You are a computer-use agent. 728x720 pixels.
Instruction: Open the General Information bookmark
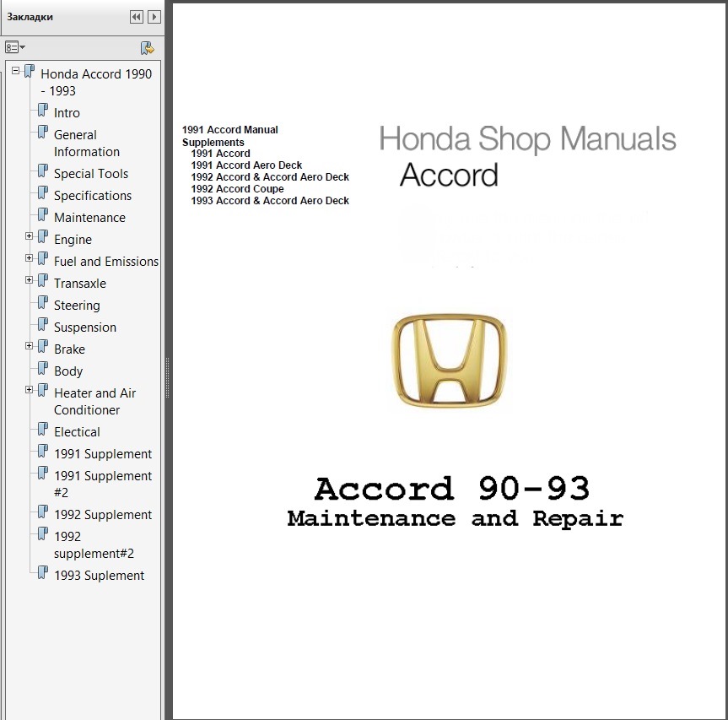(x=87, y=143)
